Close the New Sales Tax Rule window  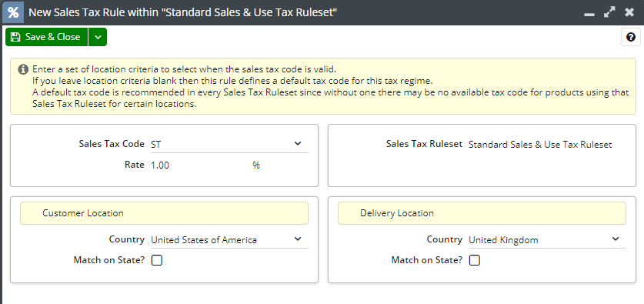click(629, 12)
